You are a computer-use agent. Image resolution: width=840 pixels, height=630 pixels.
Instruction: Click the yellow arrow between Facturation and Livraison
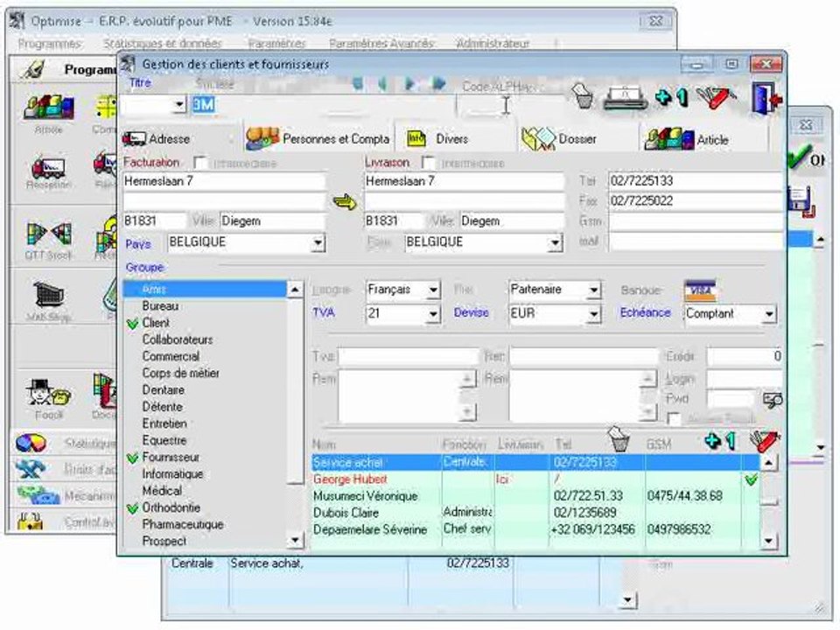345,202
